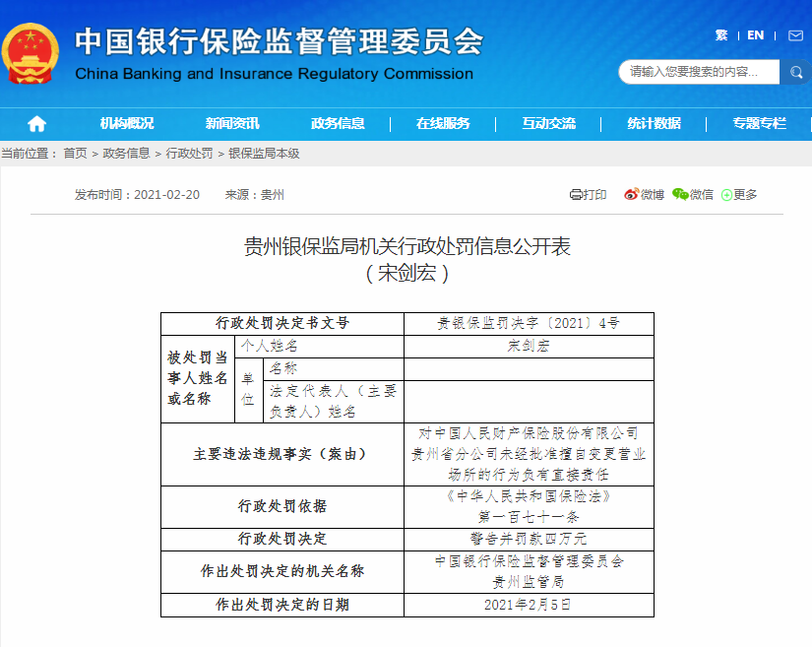The width and height of the screenshot is (812, 647).
Task: Click penalty 警告并罚款四万元
Action: click(529, 540)
